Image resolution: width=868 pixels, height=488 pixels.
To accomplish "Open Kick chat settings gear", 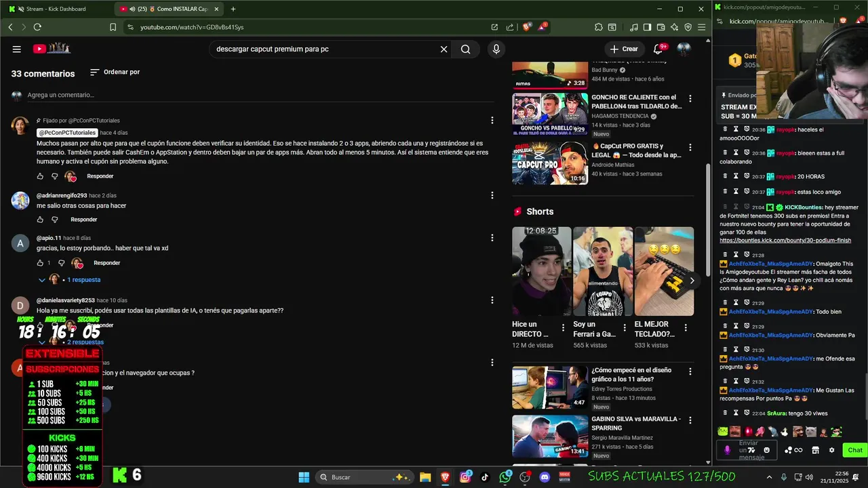I will [831, 450].
